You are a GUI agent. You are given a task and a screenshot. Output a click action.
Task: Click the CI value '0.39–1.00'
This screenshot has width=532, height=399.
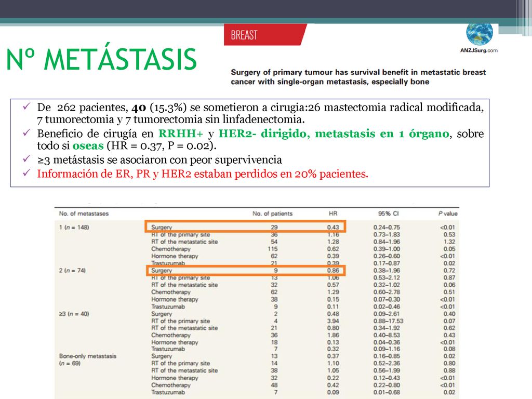point(387,249)
